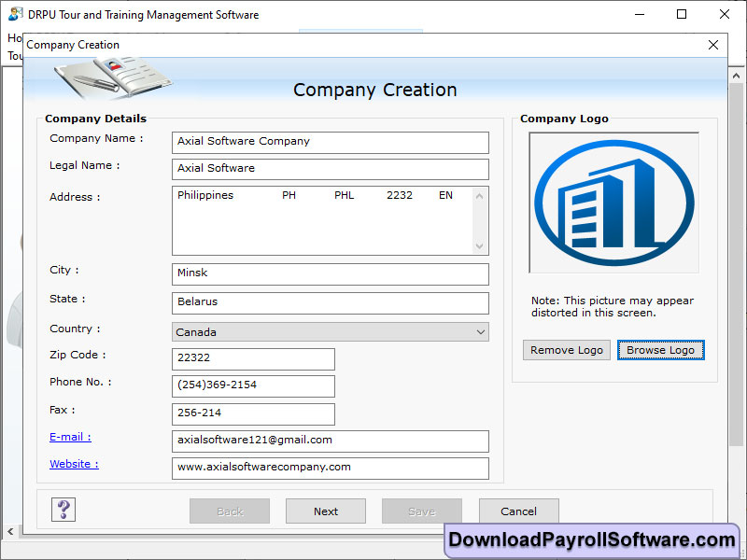Image resolution: width=747 pixels, height=560 pixels.
Task: Click the company logo building image
Action: pos(613,202)
